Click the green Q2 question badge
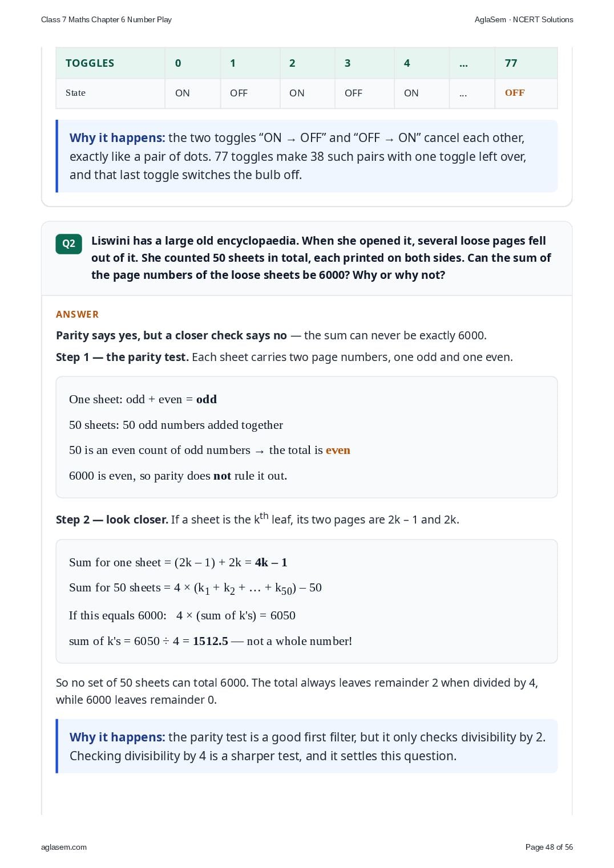 coord(68,244)
